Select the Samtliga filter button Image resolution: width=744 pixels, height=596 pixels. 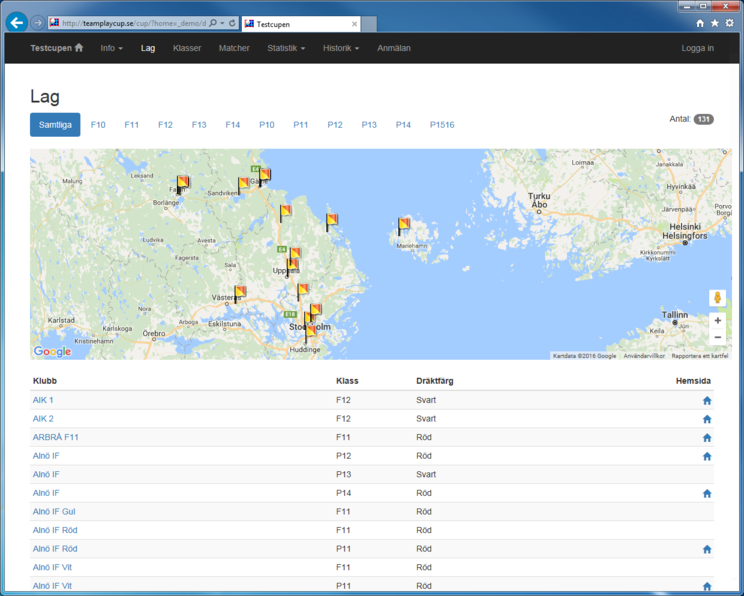55,125
